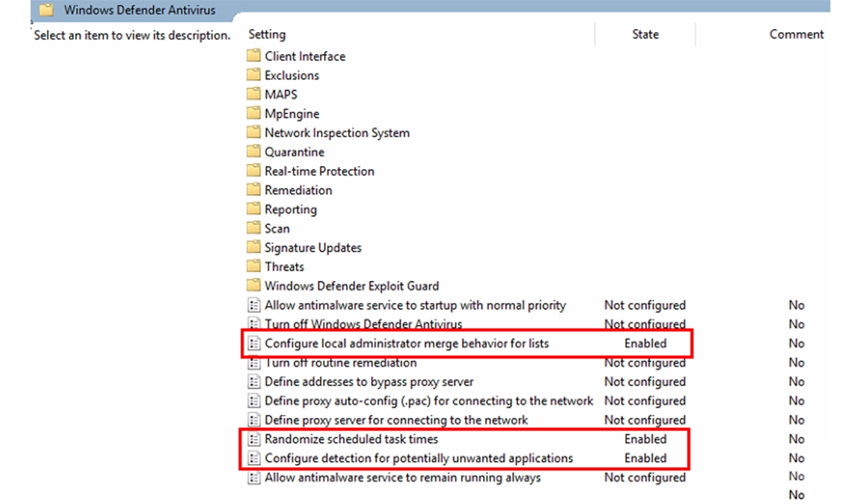Open the Quarantine folder icon
Image resolution: width=861 pixels, height=504 pixels.
coord(254,151)
